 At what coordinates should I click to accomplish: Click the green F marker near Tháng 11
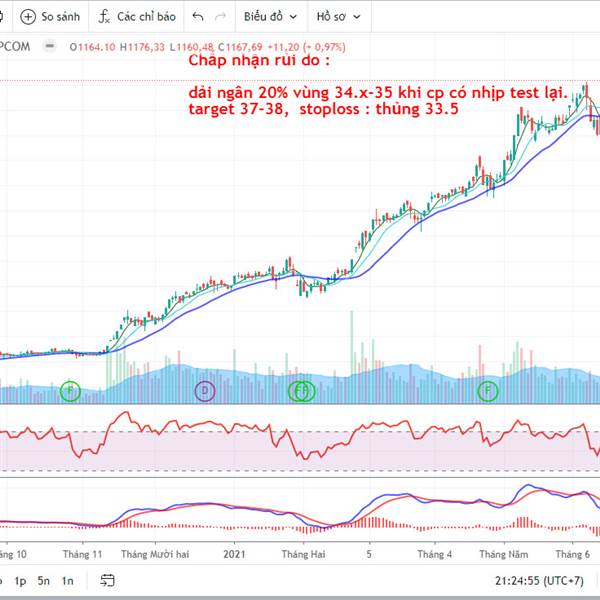pos(70,391)
